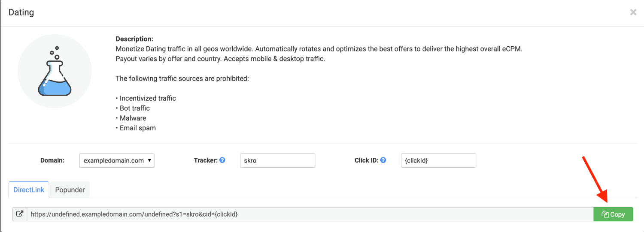Click the Click ID: label text

coord(366,160)
